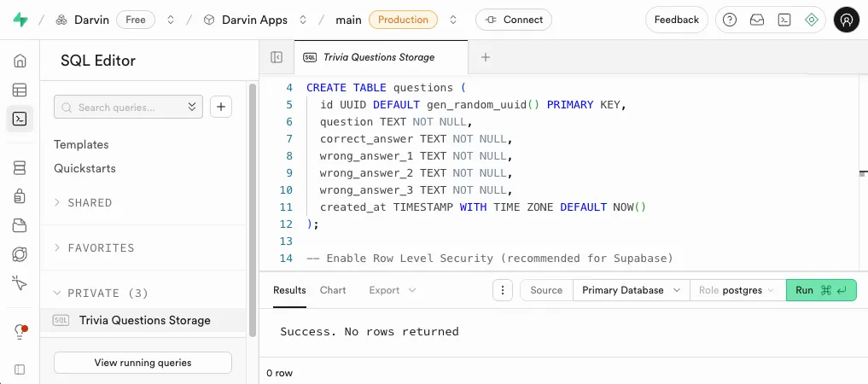Open the branch switcher chevrons

[x=453, y=20]
